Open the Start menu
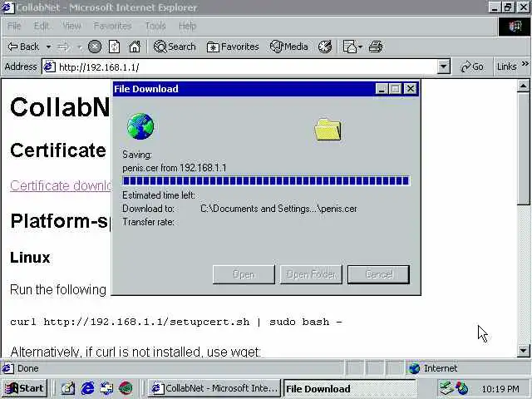Viewport: 532px width, 399px height. point(25,388)
